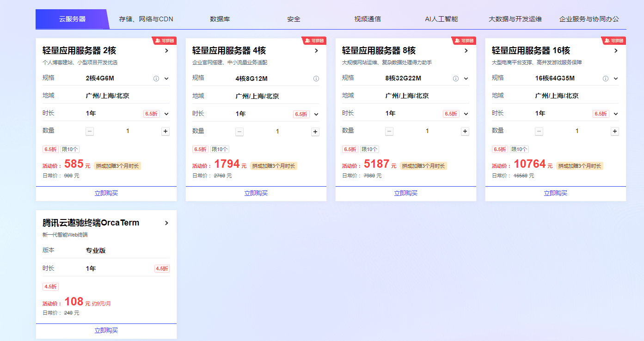
Task: Click the info icon on 8核32G22M spec
Action: click(455, 78)
